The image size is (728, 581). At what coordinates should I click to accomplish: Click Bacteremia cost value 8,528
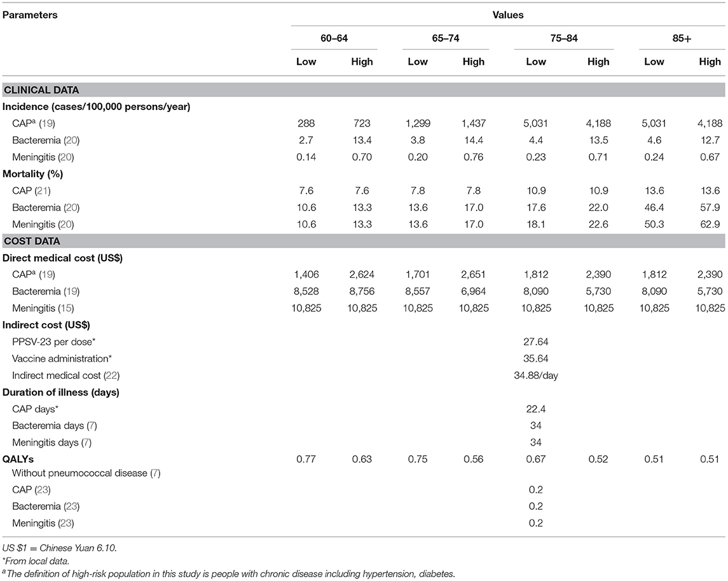306,291
